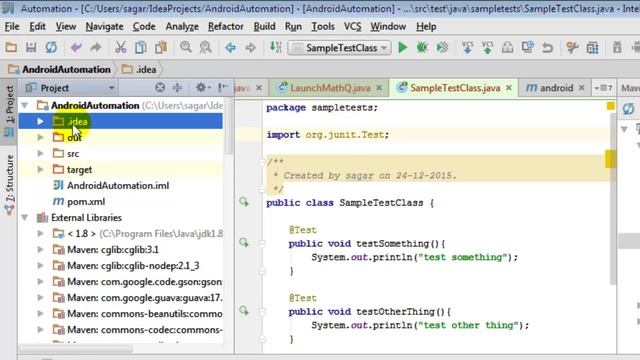Collapse the External Libraries node
The height and width of the screenshot is (360, 640).
(24, 218)
